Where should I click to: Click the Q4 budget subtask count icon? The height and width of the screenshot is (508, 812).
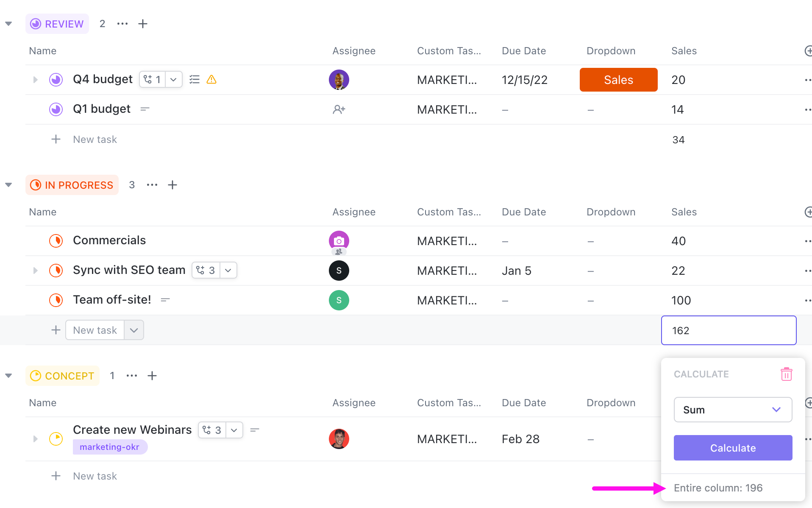153,79
